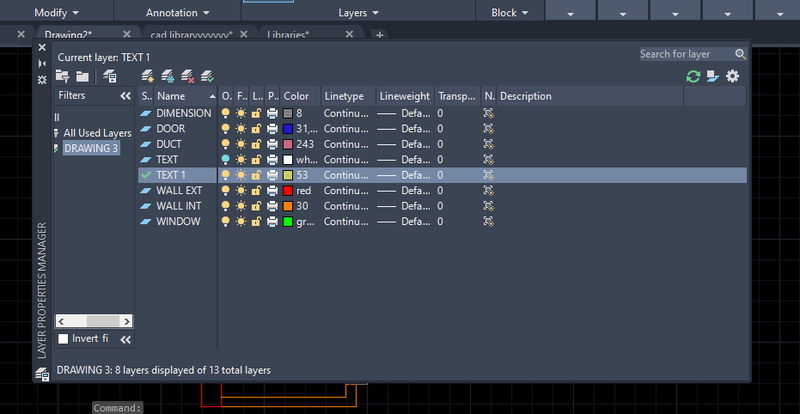
Task: Turn on the TEXT layer lightbulb
Action: click(226, 160)
